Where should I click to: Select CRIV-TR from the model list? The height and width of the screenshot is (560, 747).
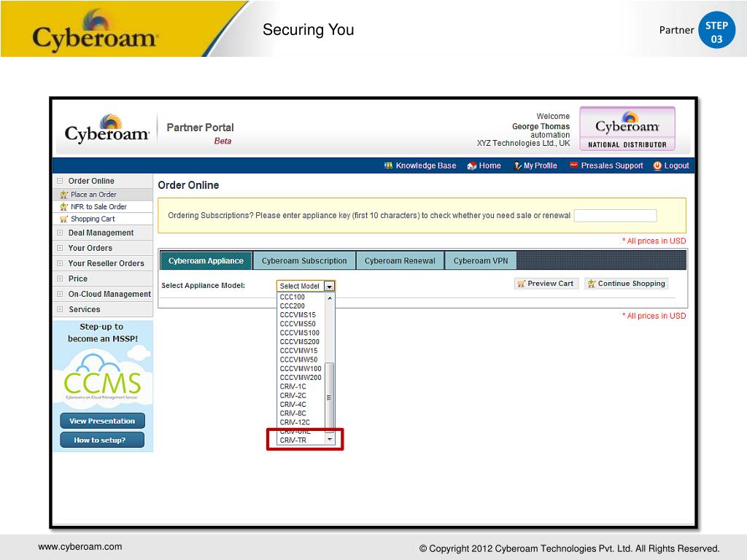pyautogui.click(x=301, y=440)
